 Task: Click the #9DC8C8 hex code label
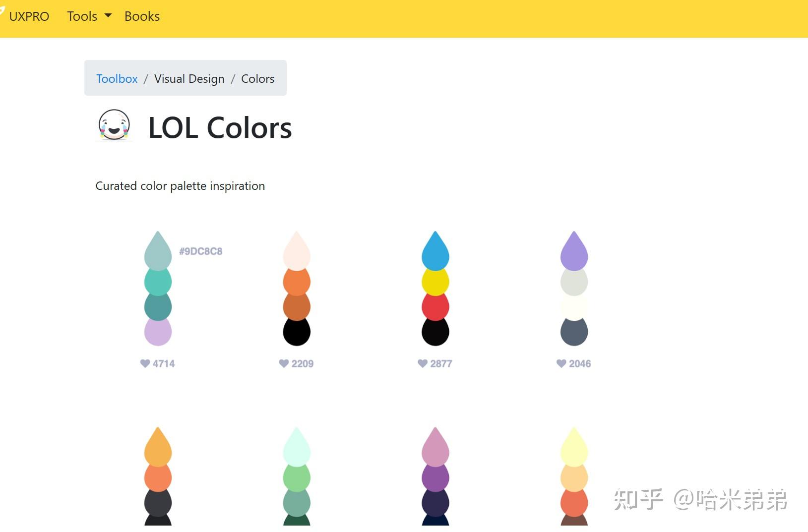pos(201,251)
